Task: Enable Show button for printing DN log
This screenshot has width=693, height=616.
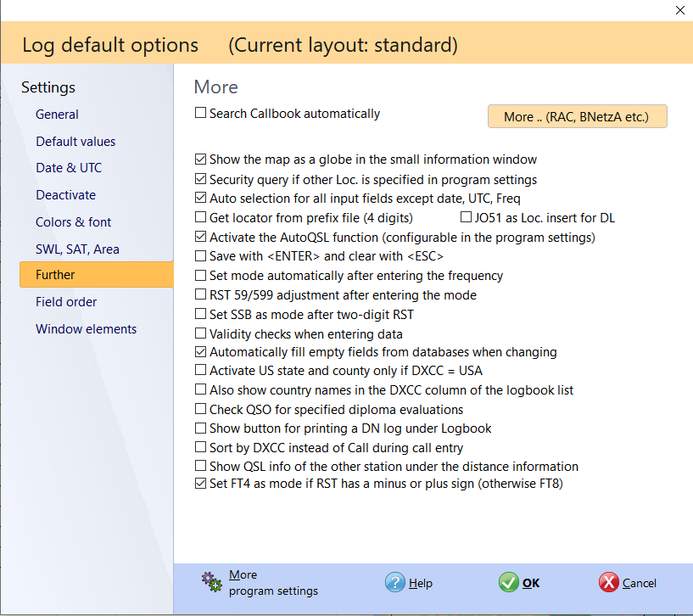Action: [x=200, y=428]
